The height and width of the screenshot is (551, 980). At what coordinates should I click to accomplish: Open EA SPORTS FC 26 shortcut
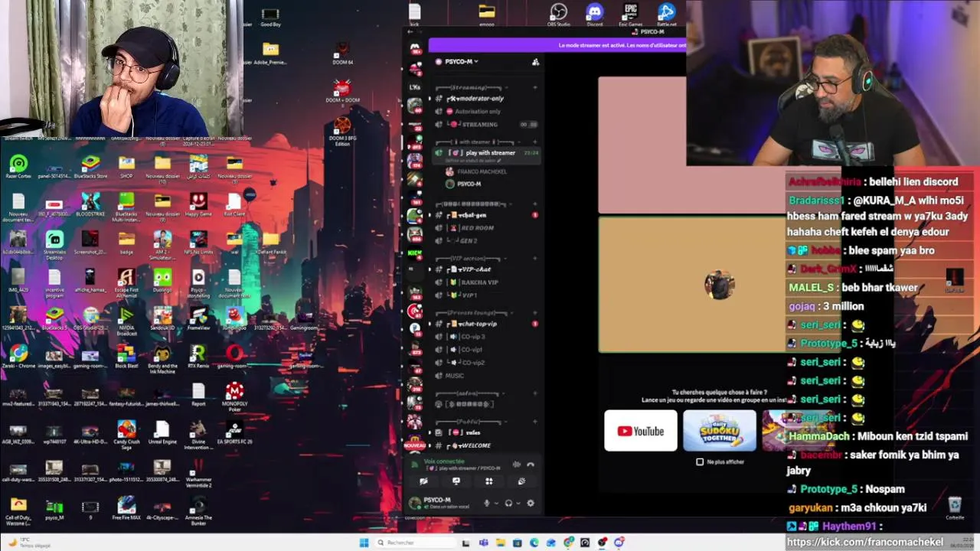pos(234,433)
